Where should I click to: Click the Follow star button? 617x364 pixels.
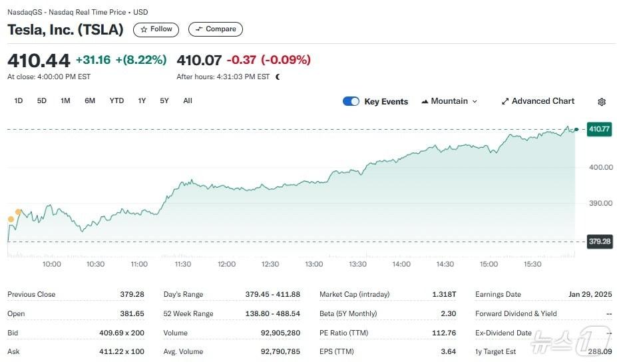tap(156, 29)
